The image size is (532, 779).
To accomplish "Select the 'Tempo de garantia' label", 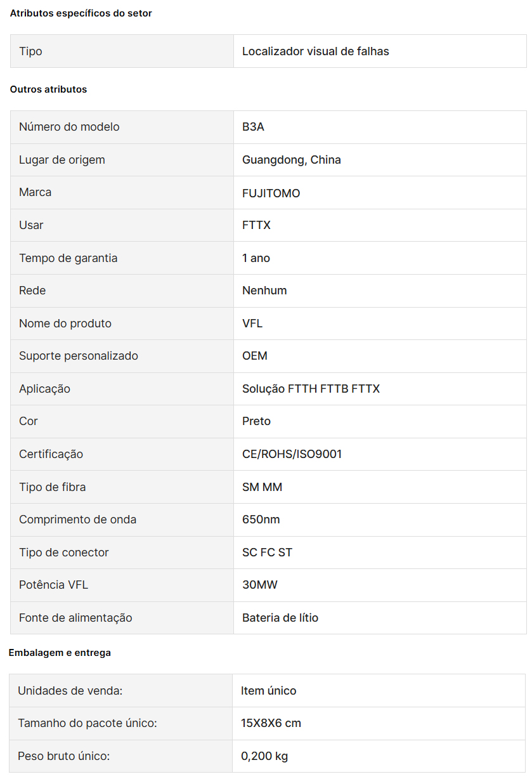I will (x=68, y=258).
